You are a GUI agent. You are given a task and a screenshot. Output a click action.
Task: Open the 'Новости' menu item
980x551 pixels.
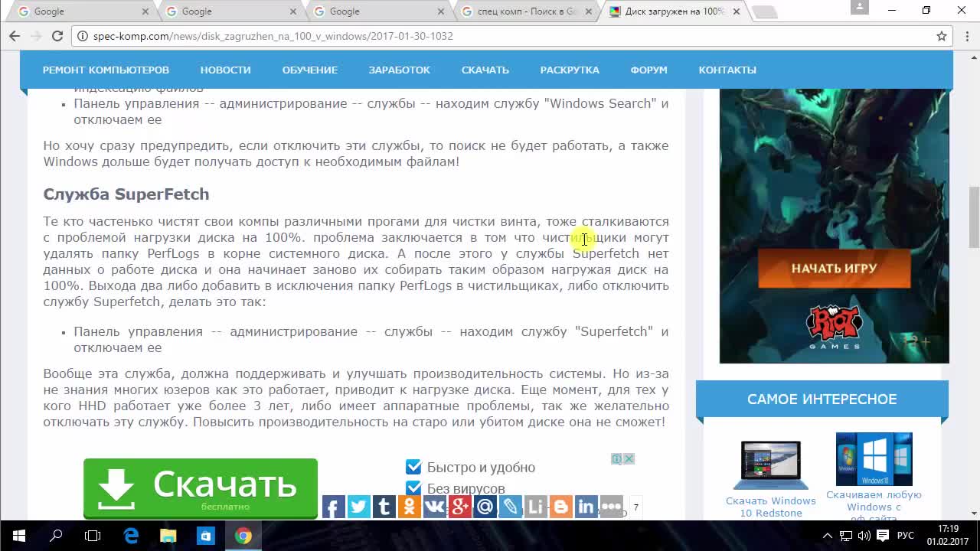(225, 70)
